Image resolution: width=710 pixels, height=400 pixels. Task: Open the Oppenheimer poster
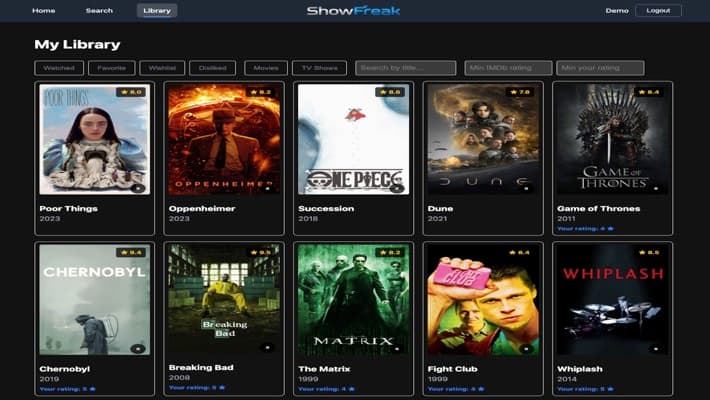(x=224, y=140)
